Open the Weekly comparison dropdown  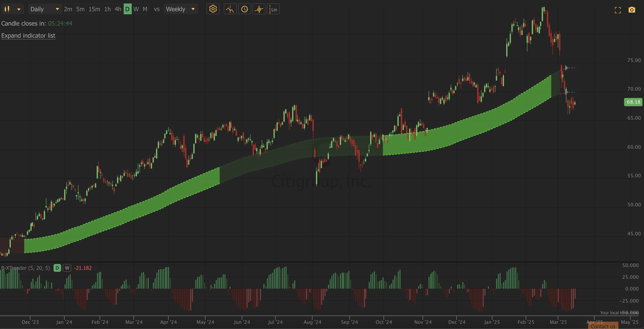[181, 9]
